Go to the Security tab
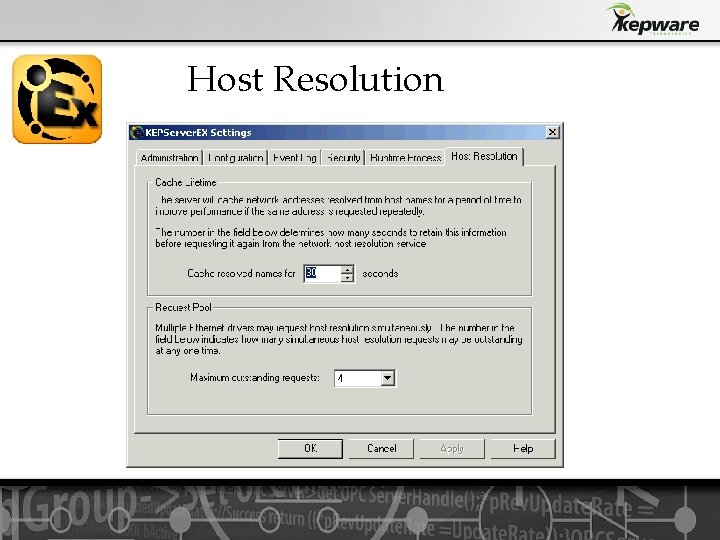This screenshot has height=540, width=720. pos(343,158)
